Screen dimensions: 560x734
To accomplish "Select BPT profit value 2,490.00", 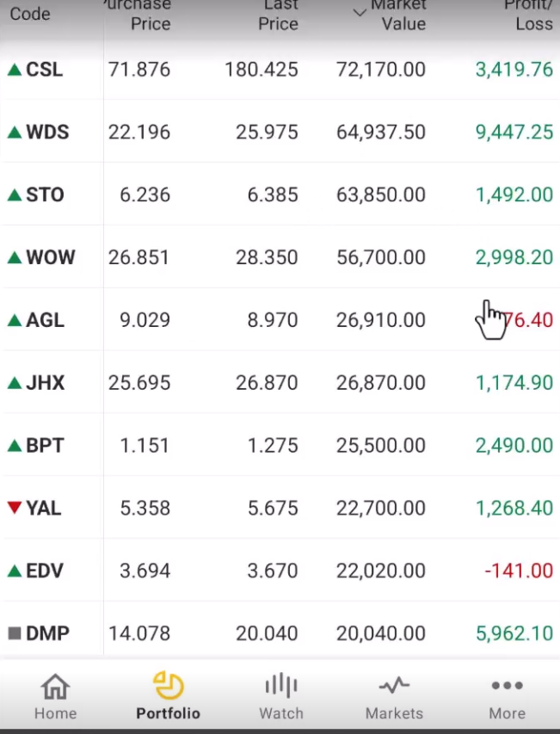I will click(x=514, y=446).
